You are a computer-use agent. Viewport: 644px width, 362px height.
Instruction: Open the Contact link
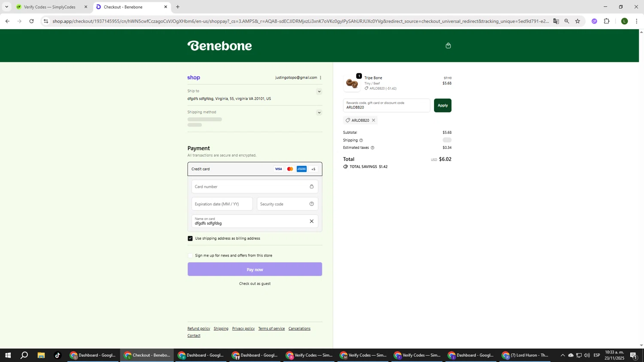coord(194,335)
